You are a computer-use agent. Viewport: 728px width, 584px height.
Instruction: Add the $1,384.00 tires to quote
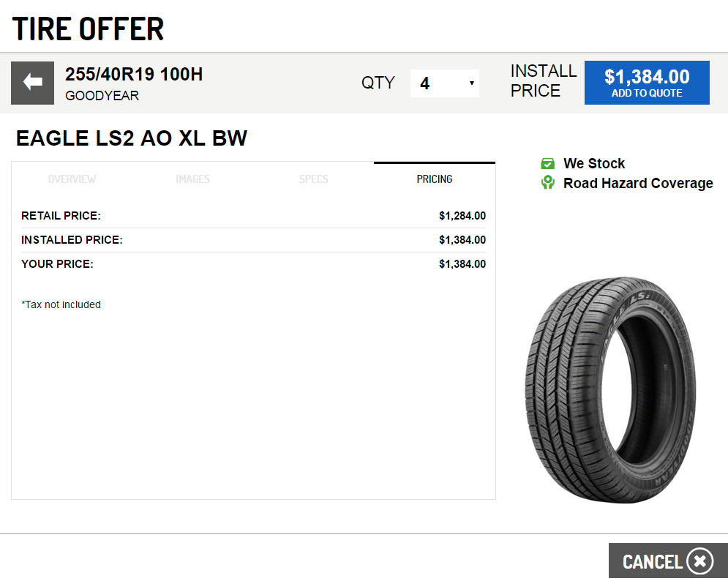coord(647,83)
